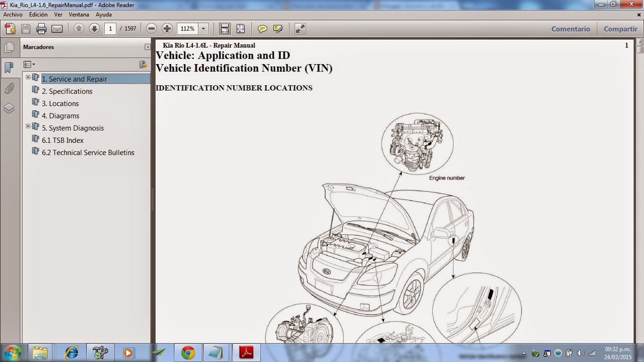Click the 112% zoom value field
Viewport: 644px width, 362px height.
coord(188,29)
